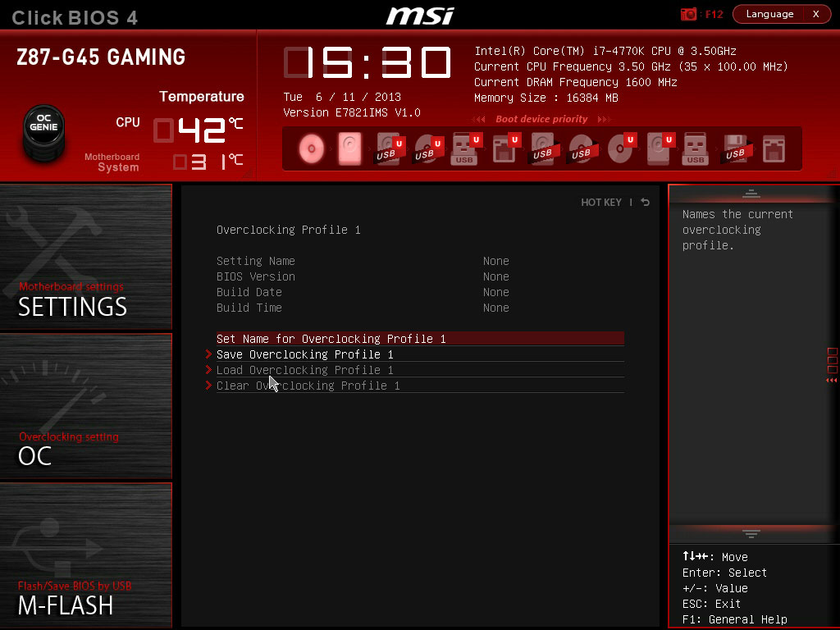Image resolution: width=840 pixels, height=630 pixels.
Task: Click the 'Boot device priority' label
Action: click(541, 119)
